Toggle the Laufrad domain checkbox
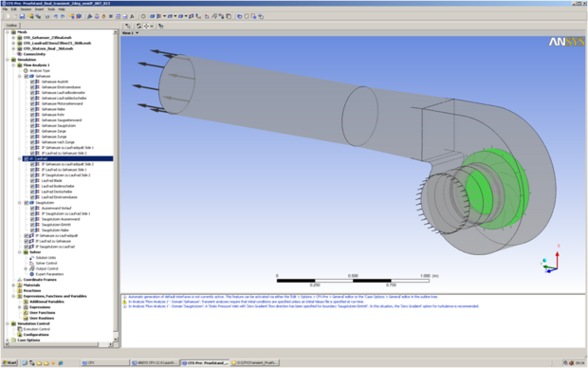This screenshot has width=588, height=368. [x=27, y=158]
